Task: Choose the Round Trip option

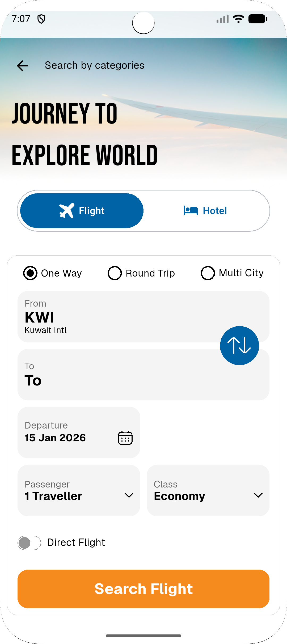Action: tap(115, 273)
